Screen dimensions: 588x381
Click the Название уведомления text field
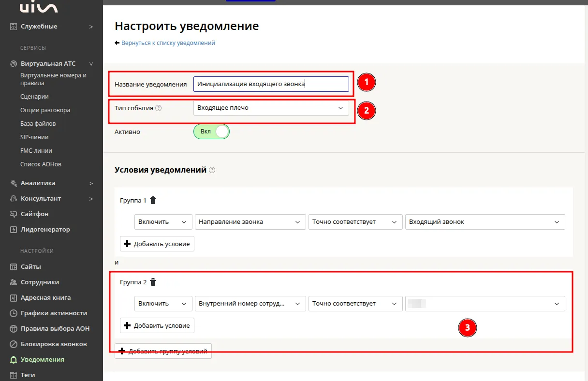(271, 84)
